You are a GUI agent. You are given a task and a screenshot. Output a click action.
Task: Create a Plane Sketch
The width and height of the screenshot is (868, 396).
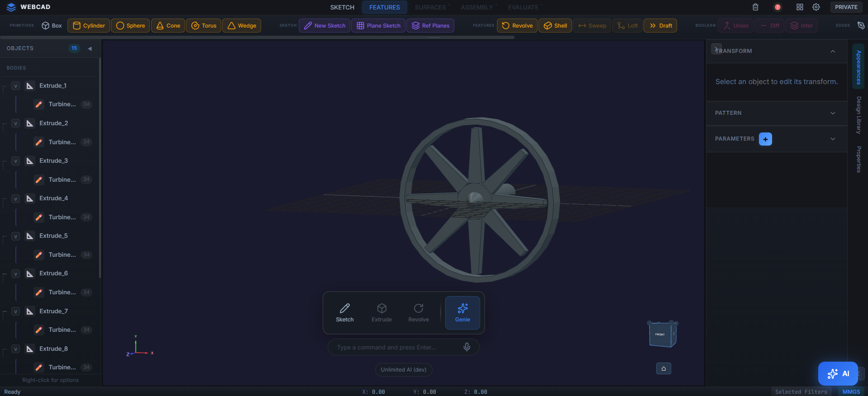[378, 26]
